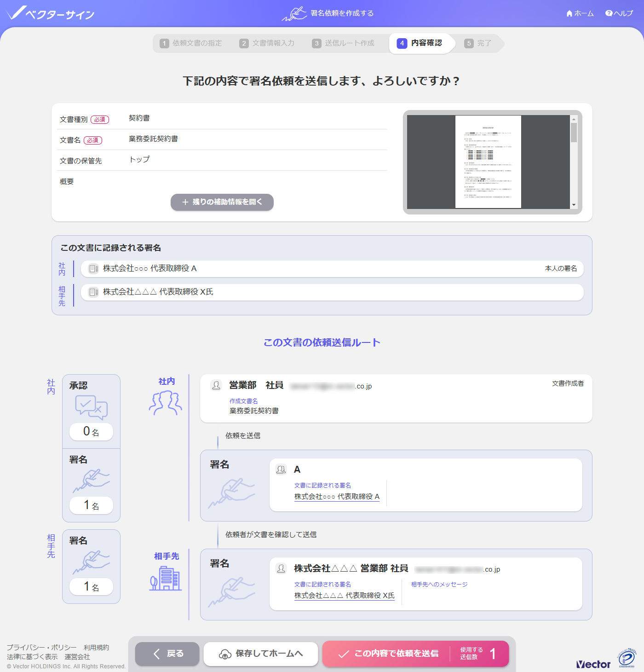
Task: Click the 戻る button
Action: coord(167,654)
